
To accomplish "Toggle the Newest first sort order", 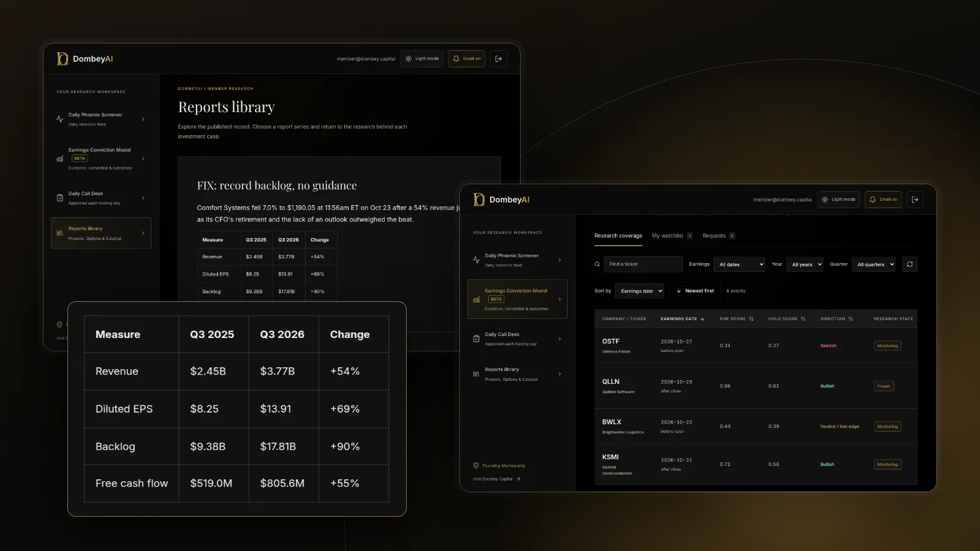I will [x=695, y=291].
